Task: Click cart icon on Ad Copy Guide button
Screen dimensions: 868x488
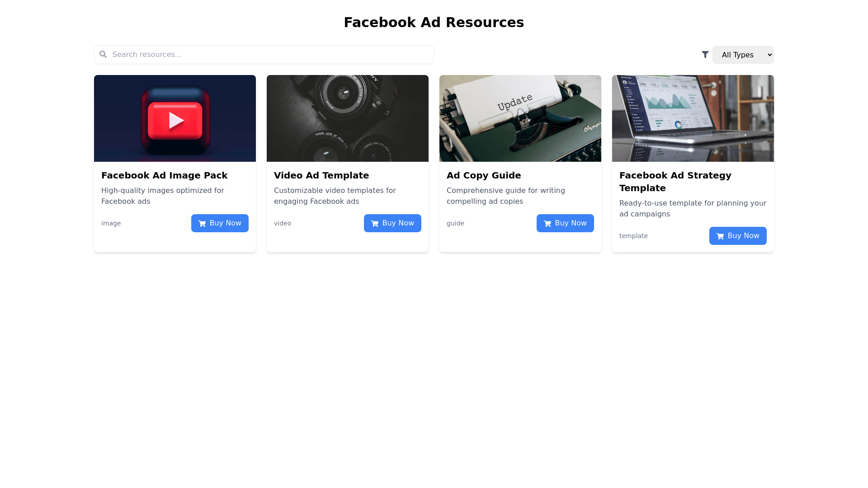Action: (547, 224)
